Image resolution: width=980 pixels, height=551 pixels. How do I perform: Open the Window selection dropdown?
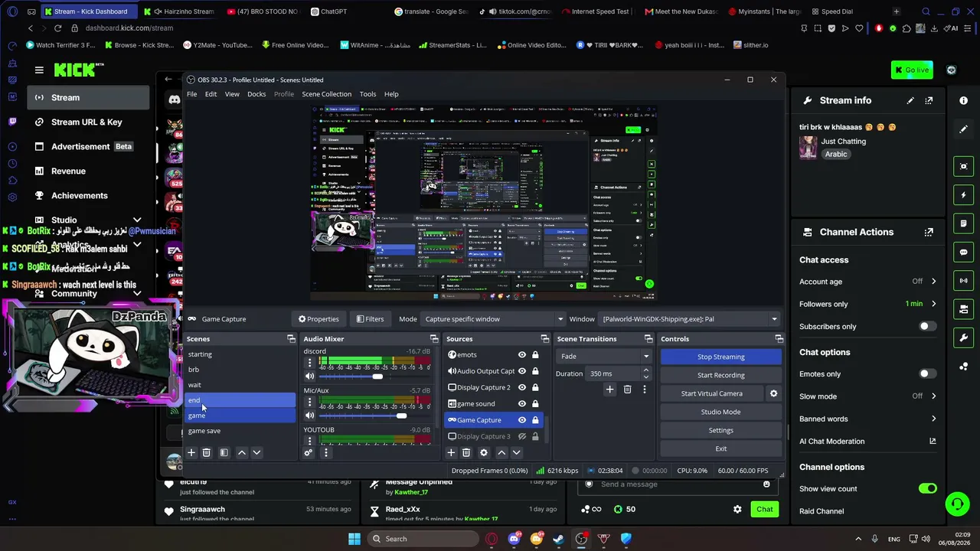point(689,319)
